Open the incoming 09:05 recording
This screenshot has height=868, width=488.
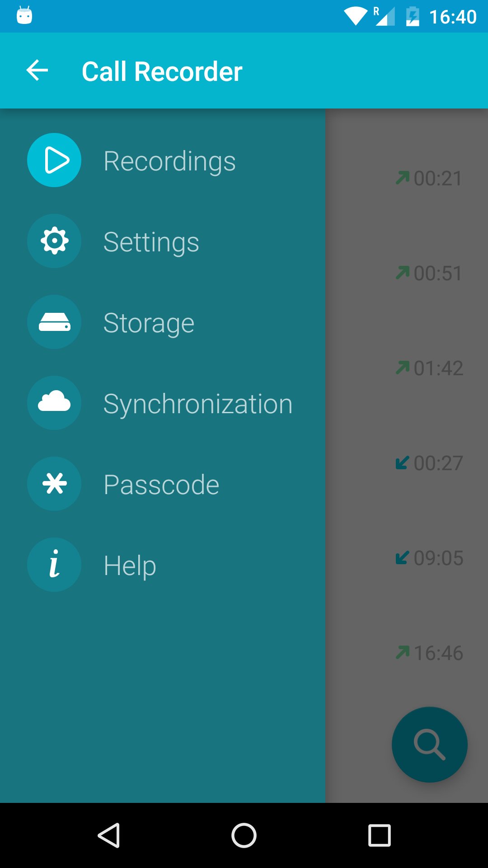point(429,558)
